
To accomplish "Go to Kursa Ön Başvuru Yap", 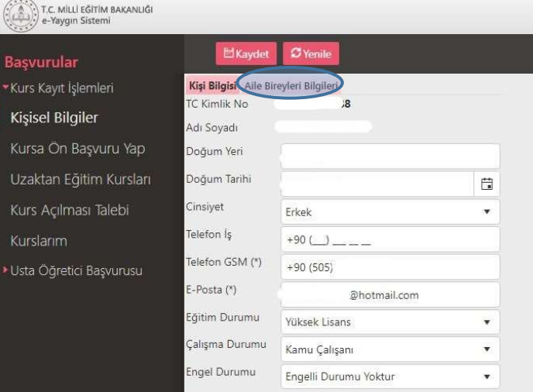I will pyautogui.click(x=77, y=149).
